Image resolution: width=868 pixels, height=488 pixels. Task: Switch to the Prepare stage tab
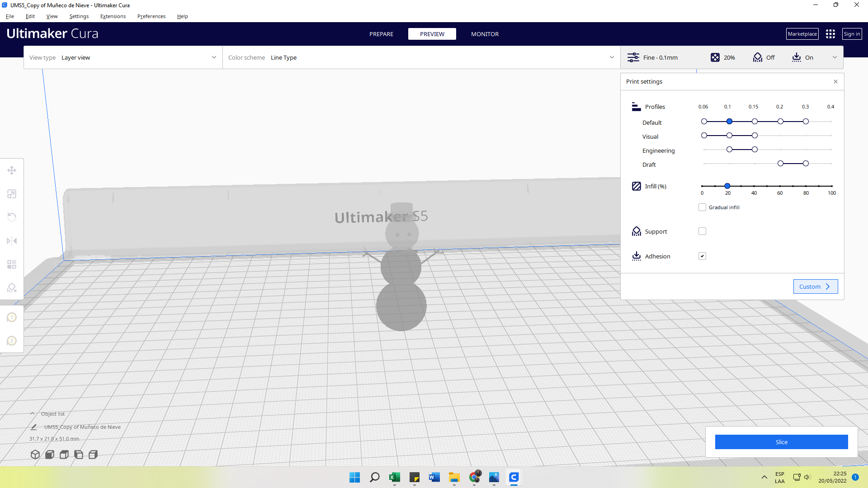[381, 34]
